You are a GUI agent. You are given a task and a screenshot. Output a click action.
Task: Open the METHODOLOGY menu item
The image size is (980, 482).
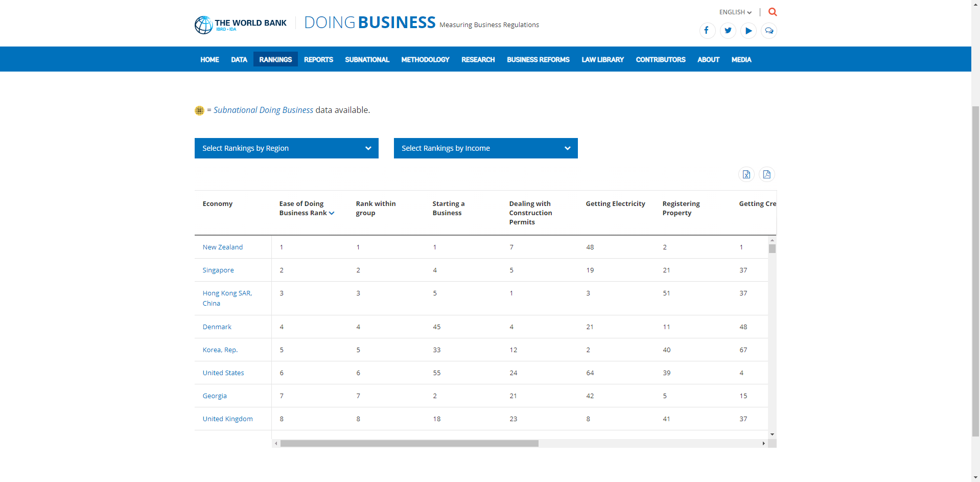(x=425, y=60)
